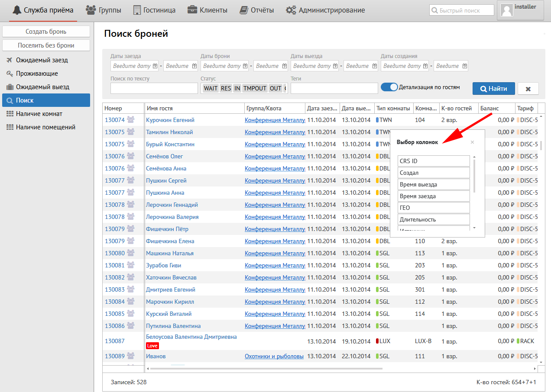Open calendar for first arrival date field
The width and height of the screenshot is (551, 392).
pyautogui.click(x=155, y=66)
